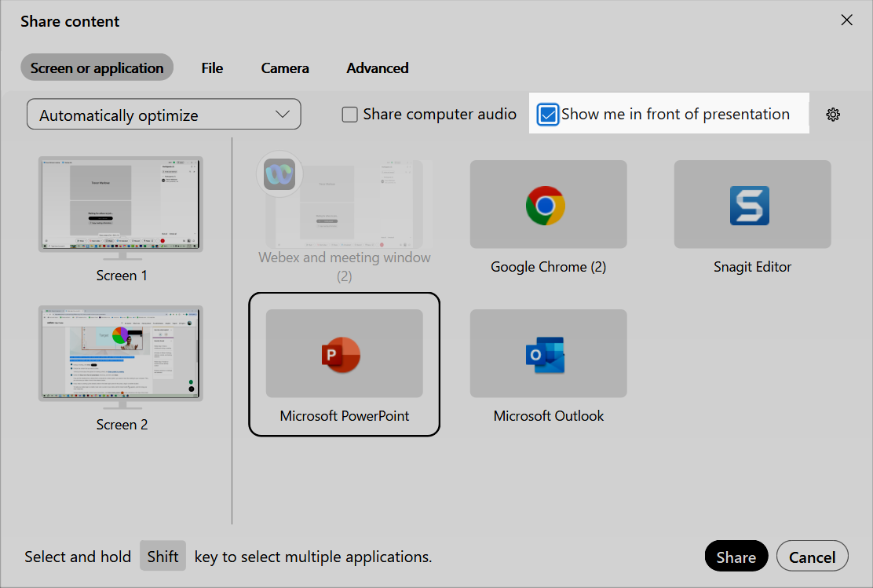
Task: Uncheck Show me in front of presentation
Action: coord(548,115)
